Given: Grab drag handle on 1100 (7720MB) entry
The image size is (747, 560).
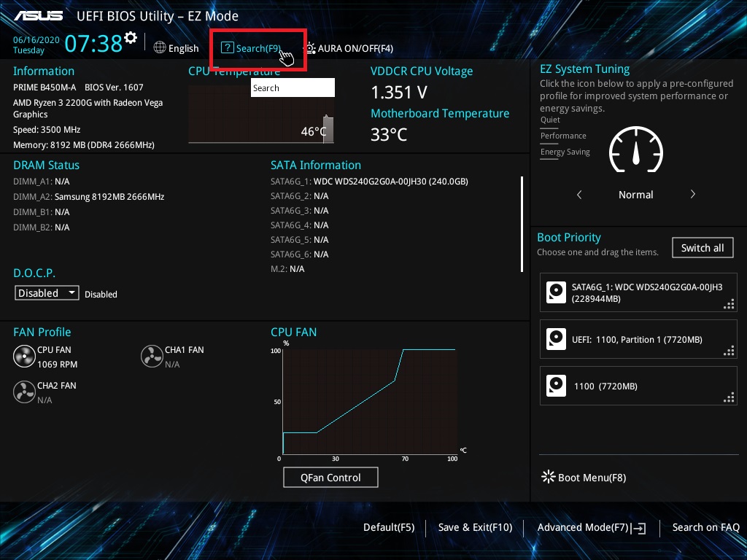Looking at the screenshot, I should (x=729, y=397).
